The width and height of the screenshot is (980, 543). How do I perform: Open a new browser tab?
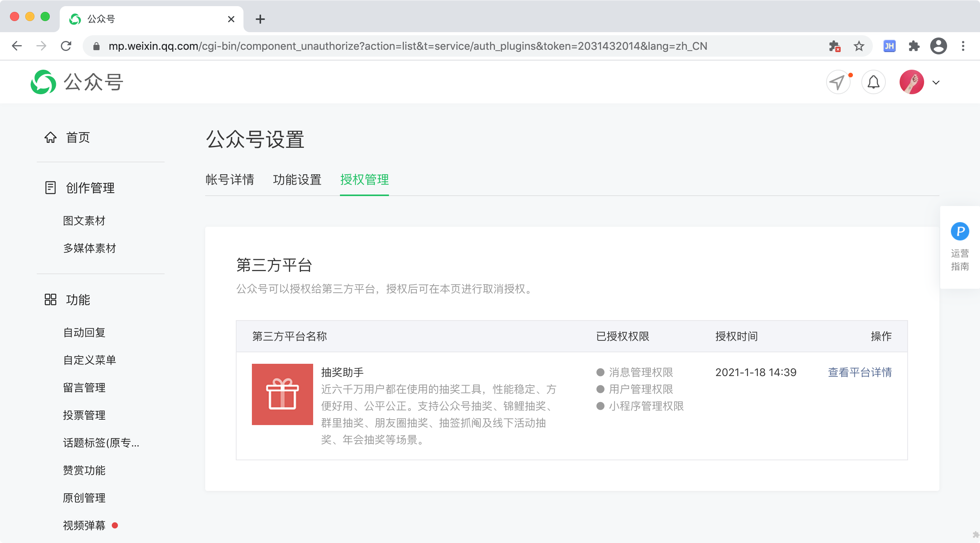point(260,19)
